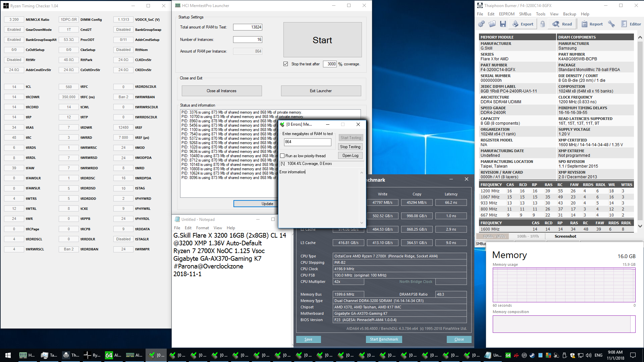Click the USB eject tray icon
The width and height of the screenshot is (644, 362).
(x=565, y=355)
